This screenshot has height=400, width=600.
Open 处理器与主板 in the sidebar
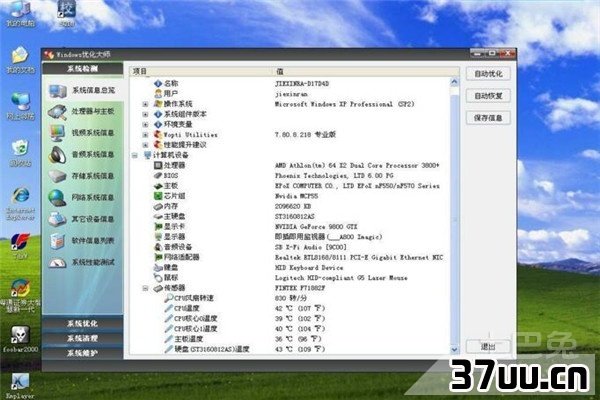click(82, 112)
